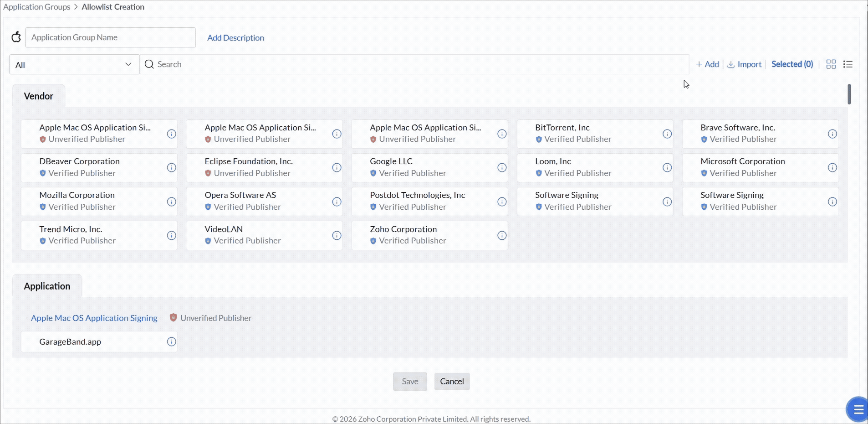Switch to list view layout
Image resolution: width=868 pixels, height=424 pixels.
coord(848,64)
